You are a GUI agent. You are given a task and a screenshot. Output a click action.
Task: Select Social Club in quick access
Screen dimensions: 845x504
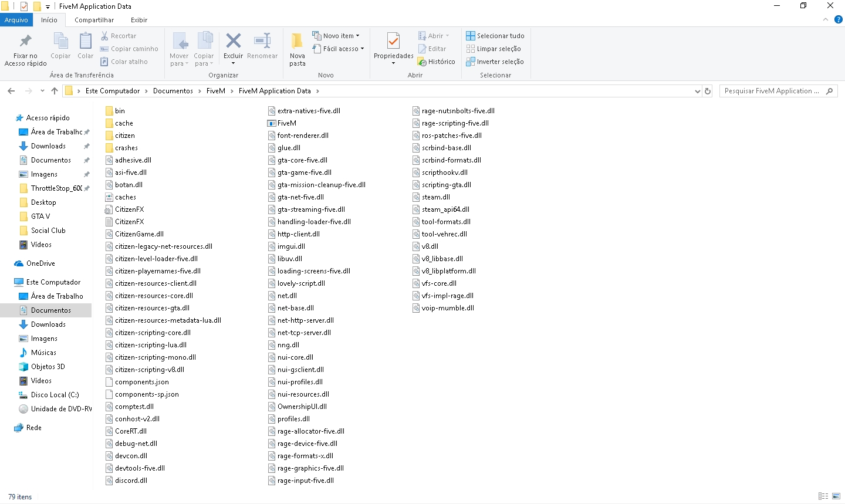tap(48, 231)
